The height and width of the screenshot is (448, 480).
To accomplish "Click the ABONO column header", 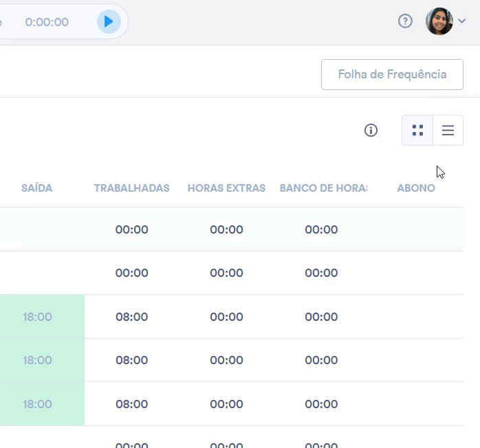I will [x=416, y=188].
